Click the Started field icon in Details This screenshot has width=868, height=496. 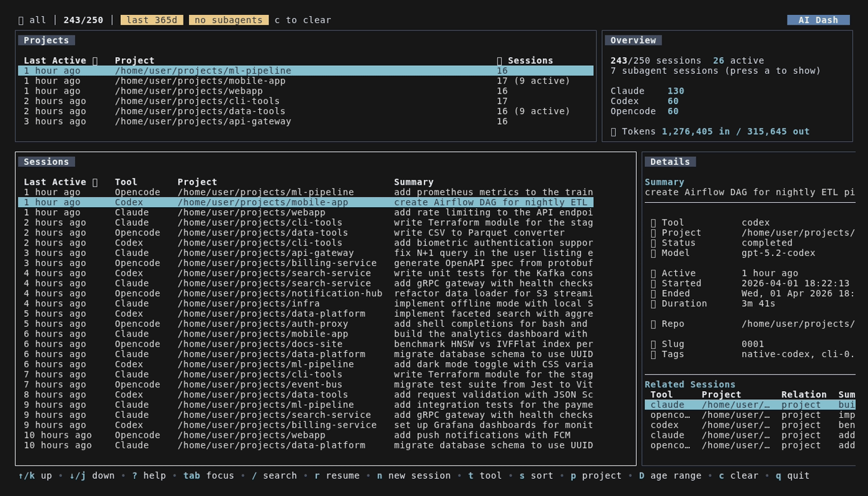pos(653,283)
